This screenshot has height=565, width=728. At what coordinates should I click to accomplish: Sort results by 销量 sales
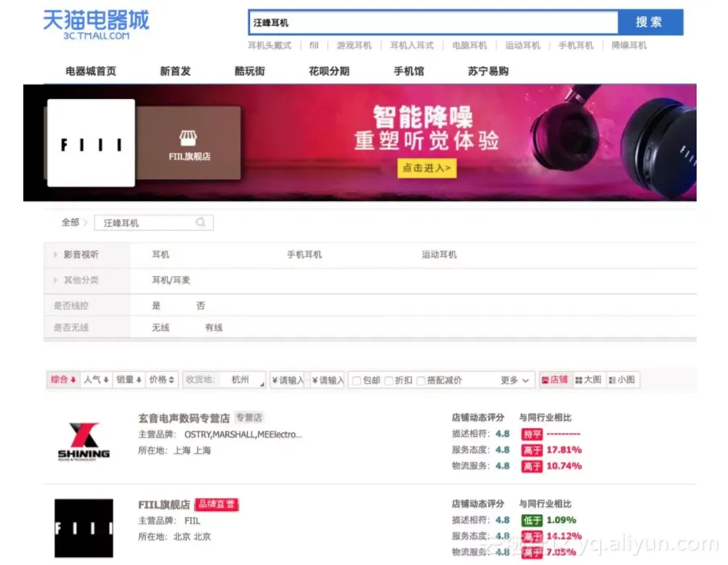click(129, 380)
